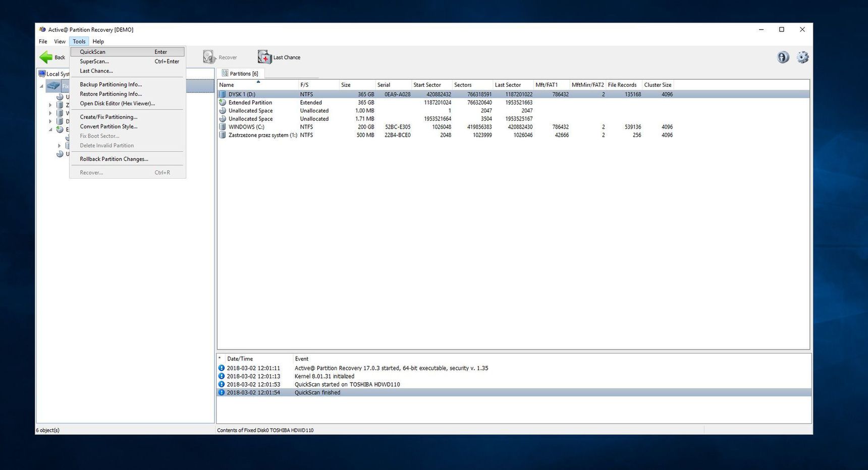Select Backup Partitioning Info... menu entry
The image size is (868, 470).
[128, 84]
